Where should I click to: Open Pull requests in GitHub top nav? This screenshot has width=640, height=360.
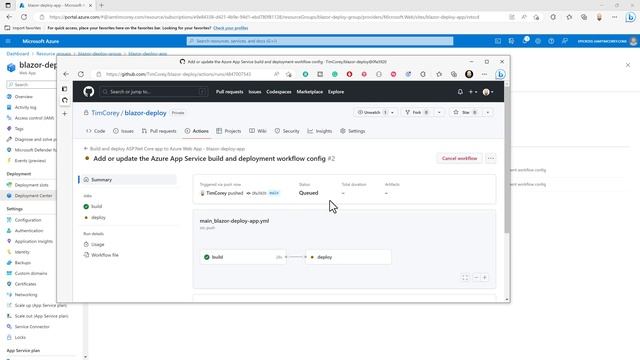[x=229, y=92]
